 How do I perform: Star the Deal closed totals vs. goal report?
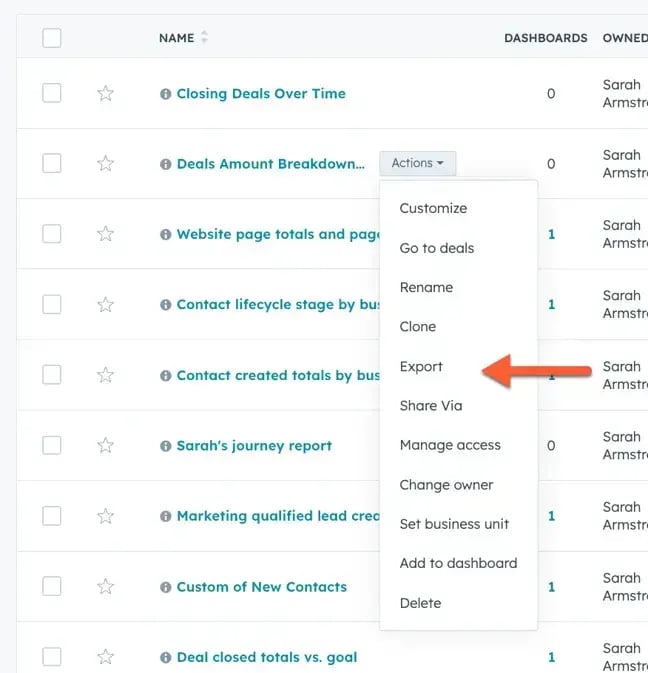pos(105,657)
